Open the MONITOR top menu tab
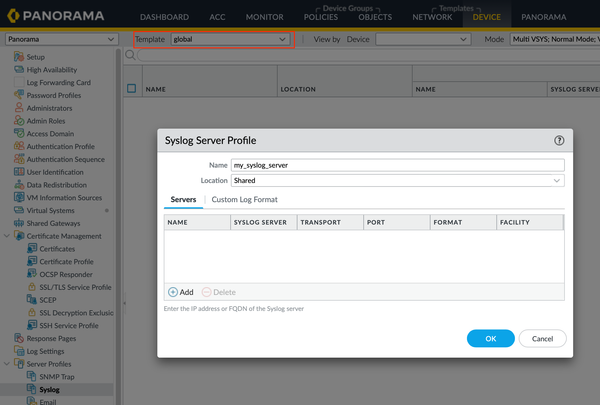 coord(264,17)
